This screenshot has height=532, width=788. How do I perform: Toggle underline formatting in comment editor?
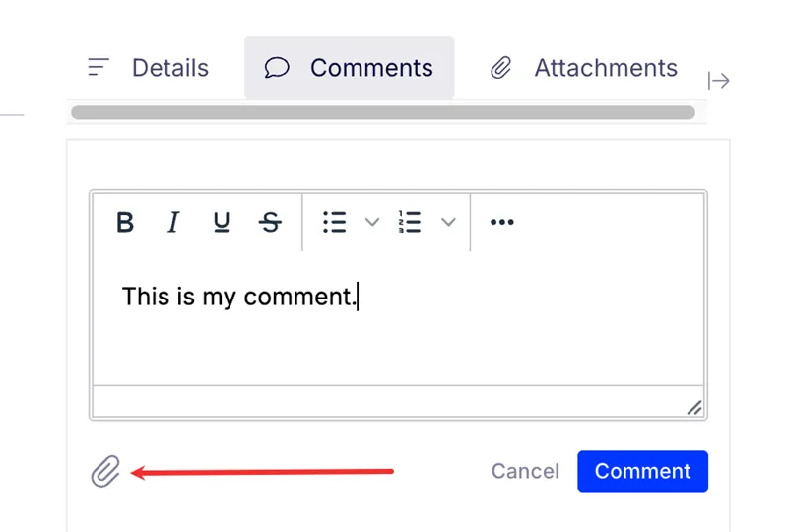[x=221, y=222]
